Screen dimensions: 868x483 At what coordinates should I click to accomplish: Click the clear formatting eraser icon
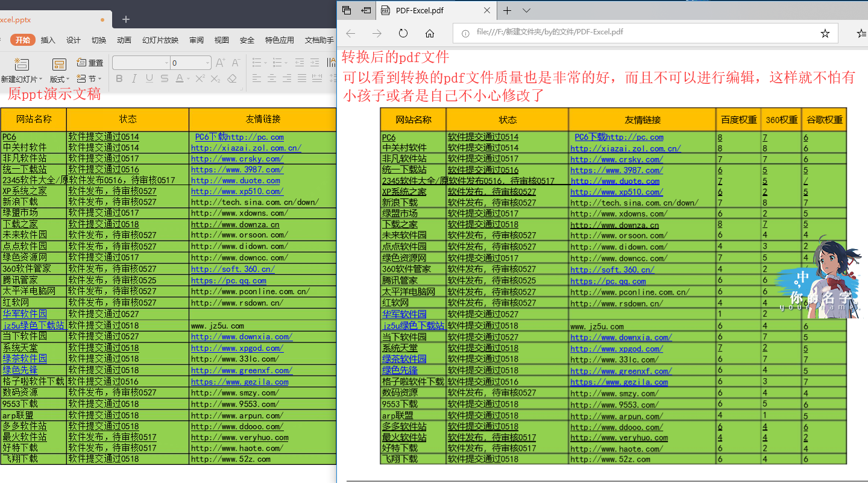tap(233, 78)
